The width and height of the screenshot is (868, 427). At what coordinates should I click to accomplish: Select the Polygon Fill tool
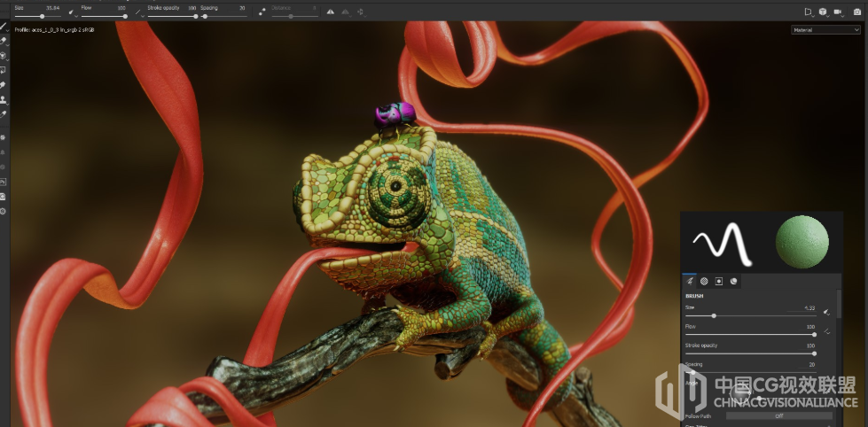tap(4, 70)
